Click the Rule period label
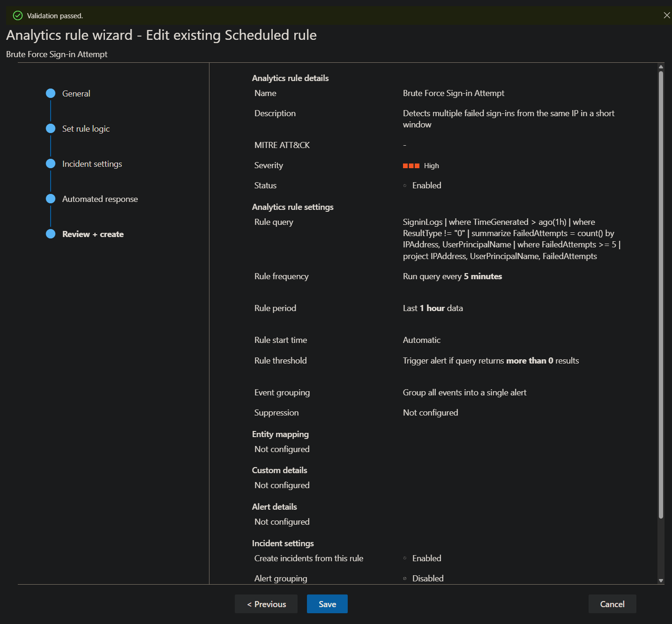The image size is (672, 624). pos(275,308)
